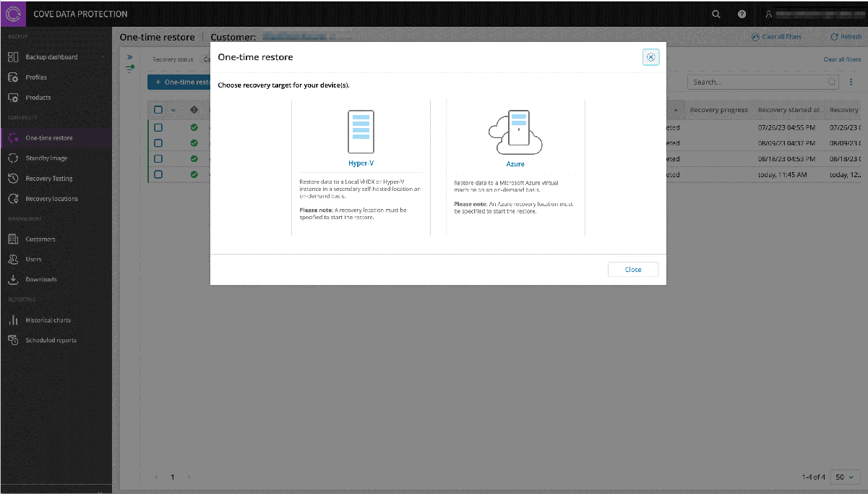Check the box for the 08/09/23 04:37 PM row
This screenshot has width=868, height=494.
coord(158,143)
